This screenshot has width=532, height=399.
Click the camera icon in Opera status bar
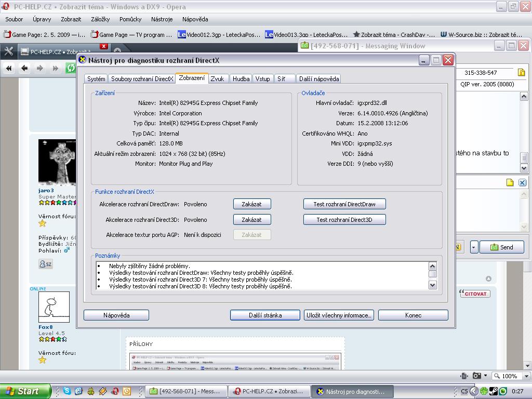pos(476,376)
